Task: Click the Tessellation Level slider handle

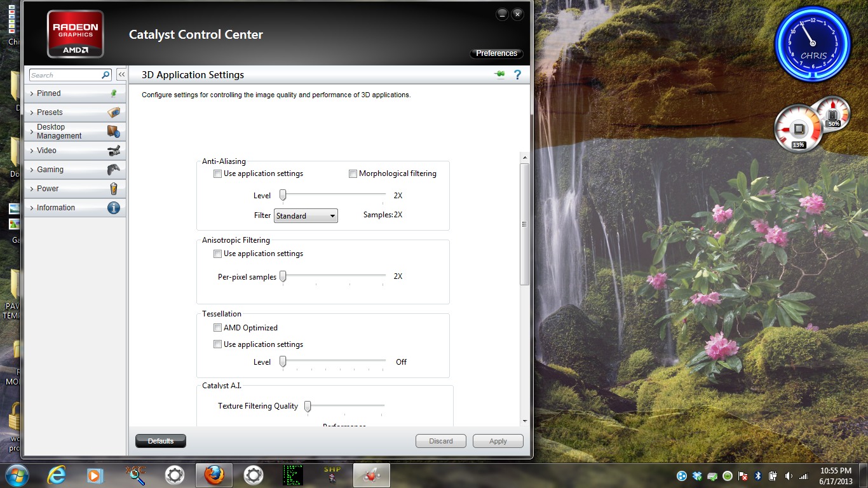Action: (x=283, y=362)
